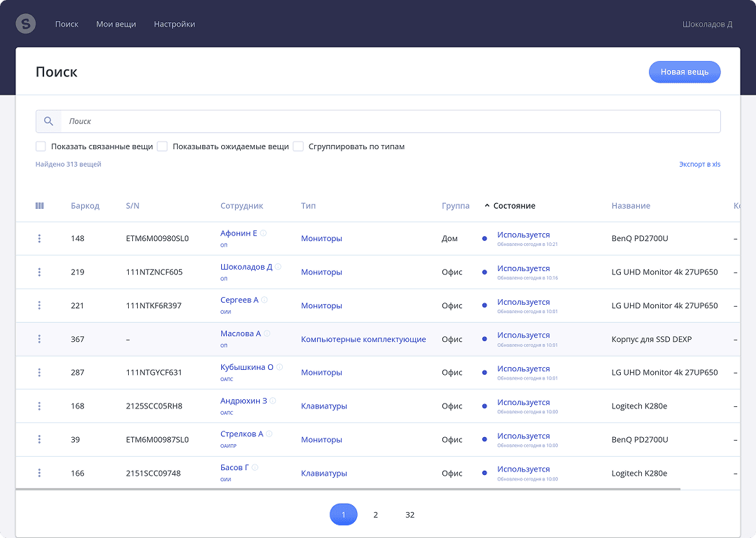756x538 pixels.
Task: Click info icon next to Маслова А
Action: click(x=267, y=333)
